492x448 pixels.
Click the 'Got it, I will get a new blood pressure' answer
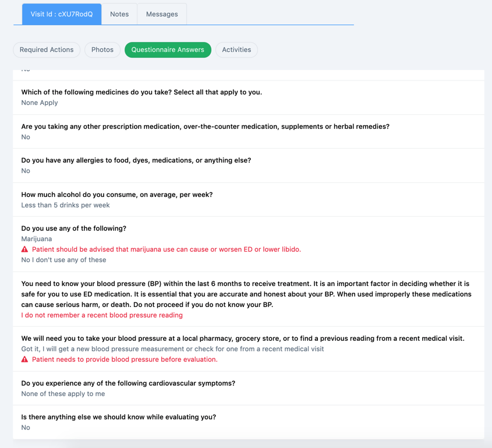click(x=172, y=349)
